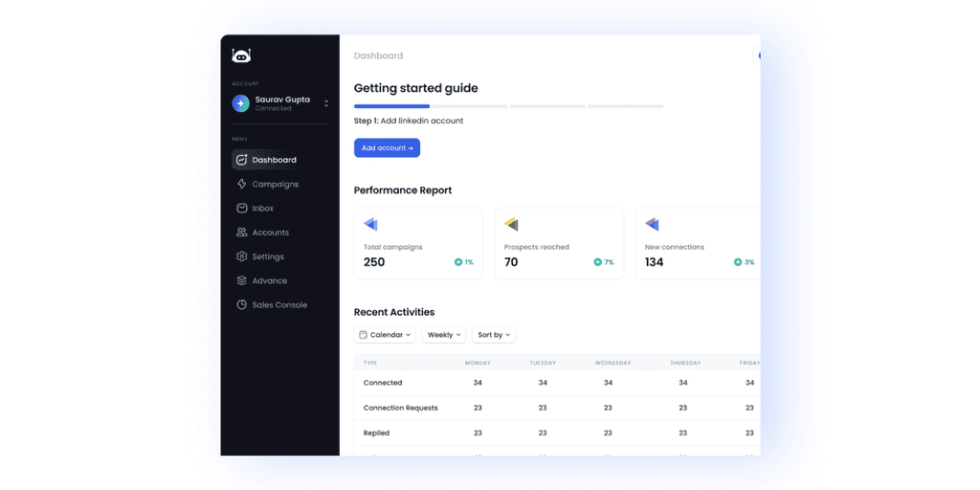
Task: Click the first filled progress step bar
Action: point(391,106)
